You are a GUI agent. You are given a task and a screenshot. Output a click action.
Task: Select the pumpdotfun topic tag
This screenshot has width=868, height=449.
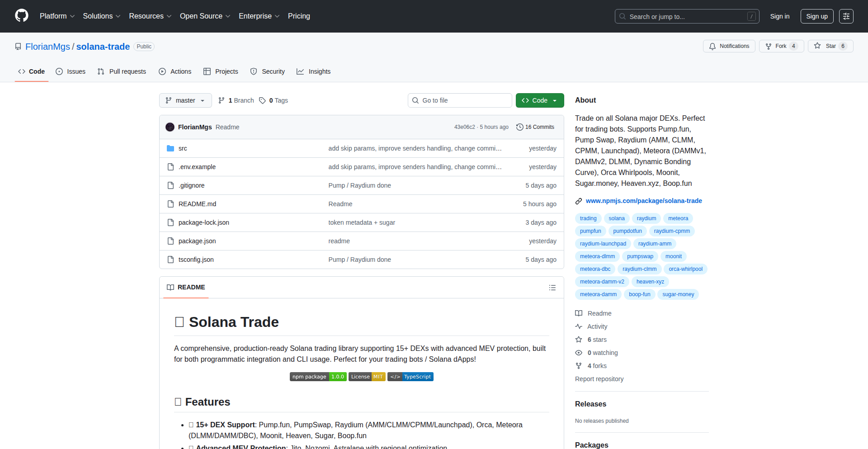[x=627, y=231]
